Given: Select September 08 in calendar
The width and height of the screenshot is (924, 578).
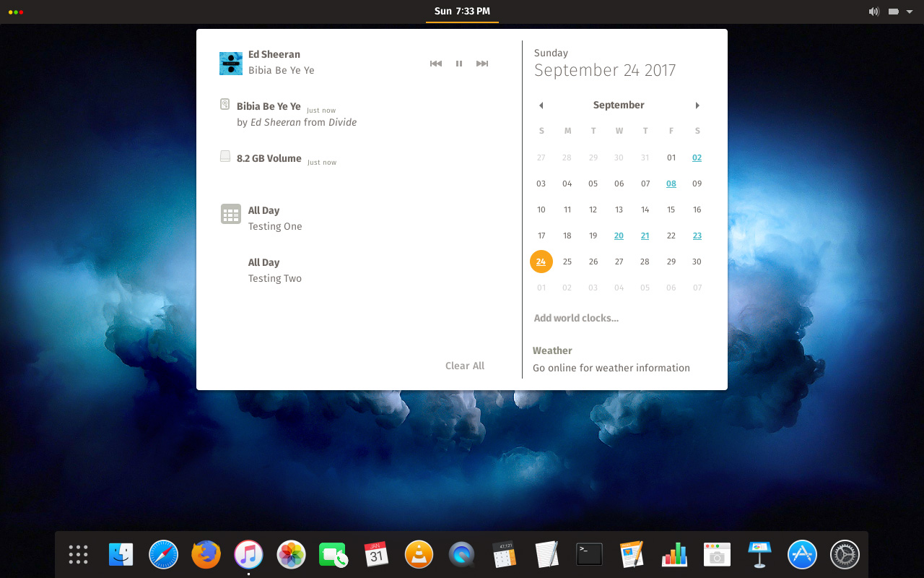Looking at the screenshot, I should click(x=671, y=184).
